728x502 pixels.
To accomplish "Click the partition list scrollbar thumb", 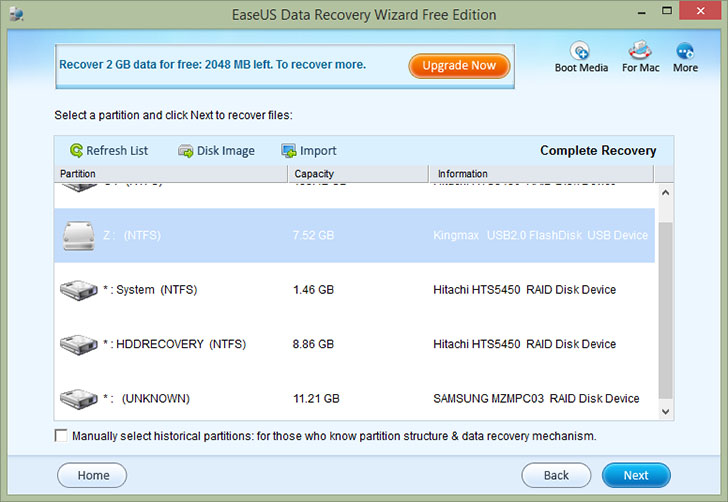I will [665, 310].
